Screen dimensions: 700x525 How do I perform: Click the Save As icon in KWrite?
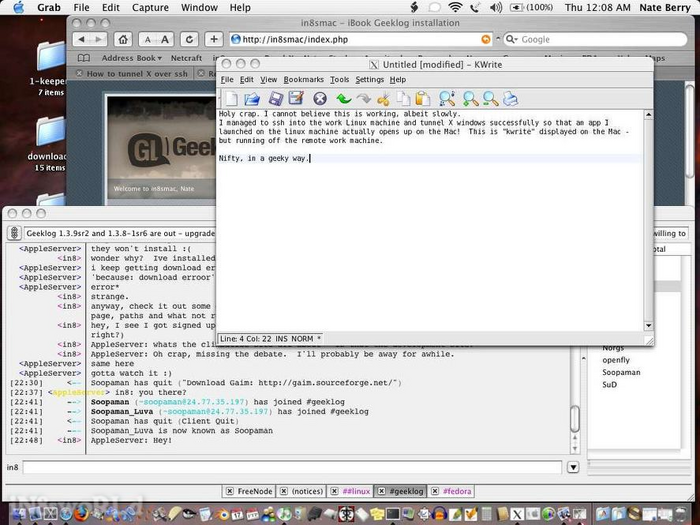pos(296,98)
